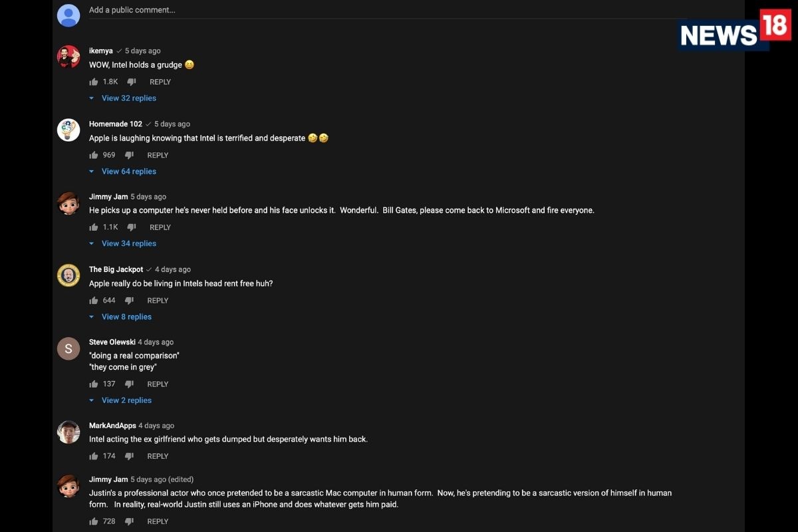The height and width of the screenshot is (532, 798).
Task: Reply to The Big Jackpot's comment
Action: point(158,301)
